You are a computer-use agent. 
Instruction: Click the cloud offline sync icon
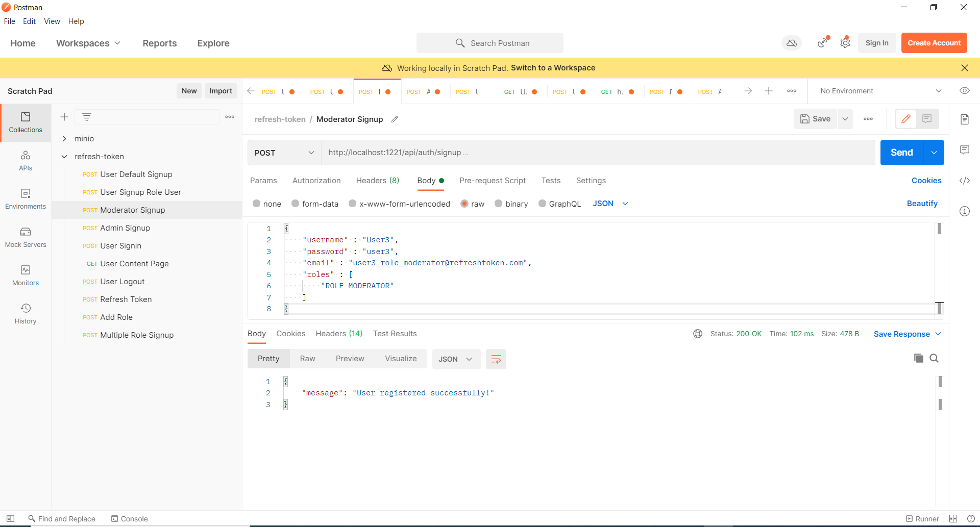click(x=792, y=43)
